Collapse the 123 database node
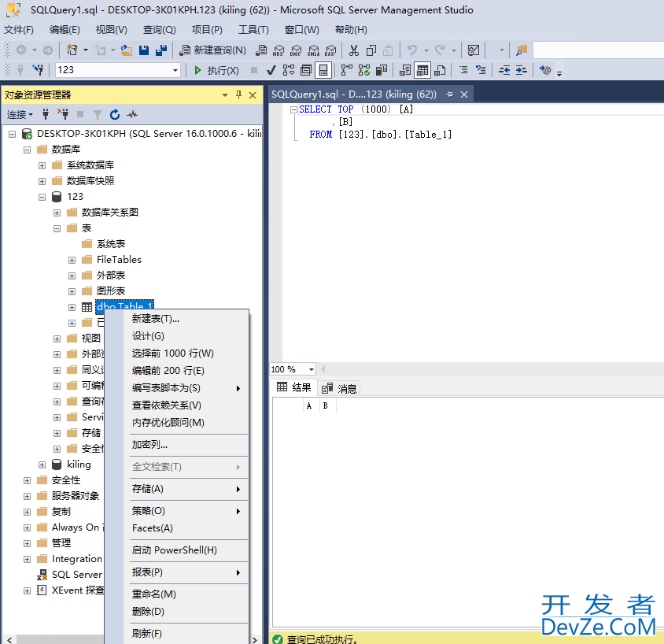 point(42,197)
